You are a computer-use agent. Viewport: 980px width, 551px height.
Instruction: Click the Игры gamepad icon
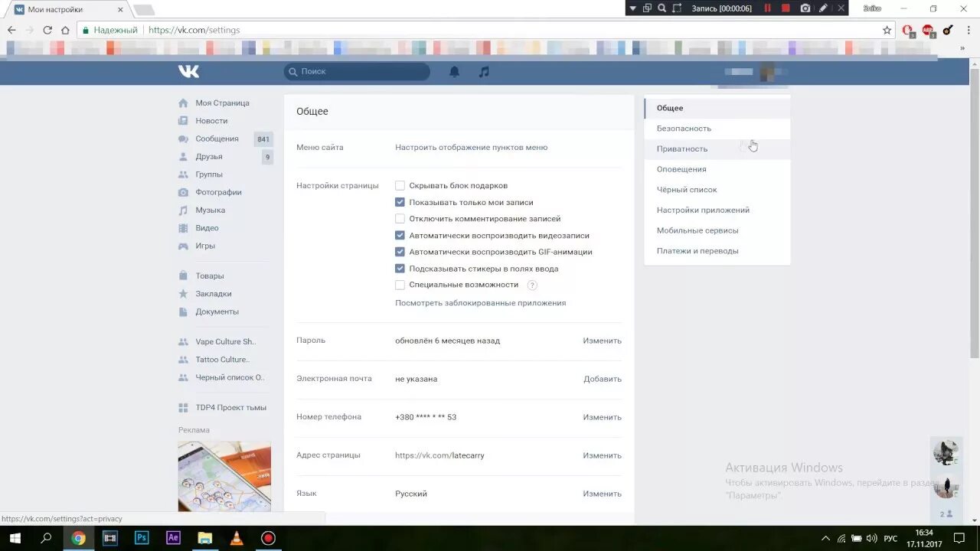tap(183, 246)
